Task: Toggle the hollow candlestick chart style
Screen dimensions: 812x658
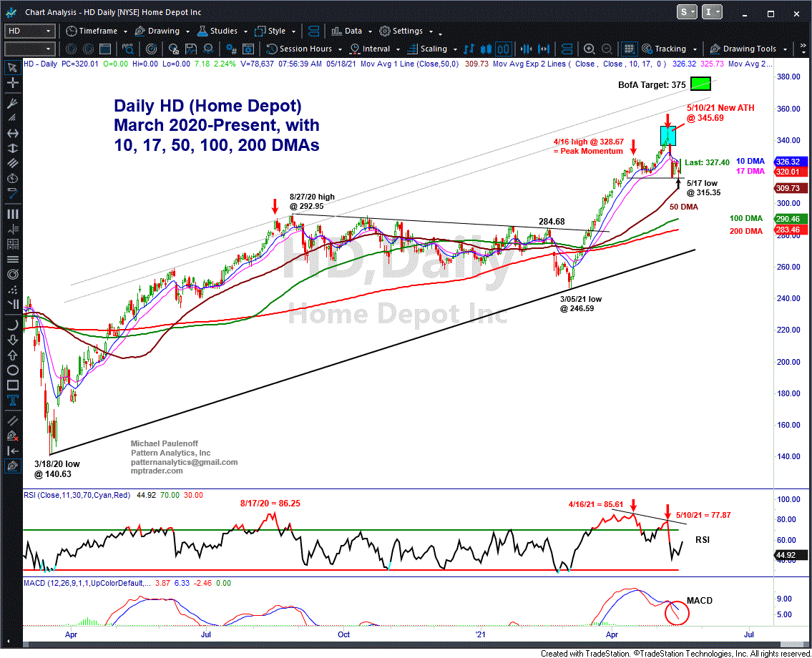Action: coord(503,49)
